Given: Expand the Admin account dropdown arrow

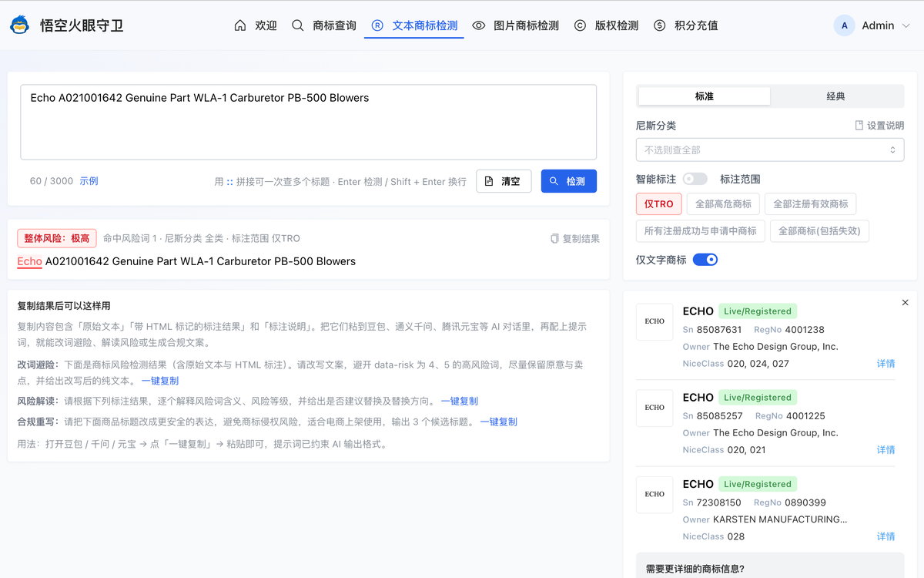Looking at the screenshot, I should click(x=906, y=25).
